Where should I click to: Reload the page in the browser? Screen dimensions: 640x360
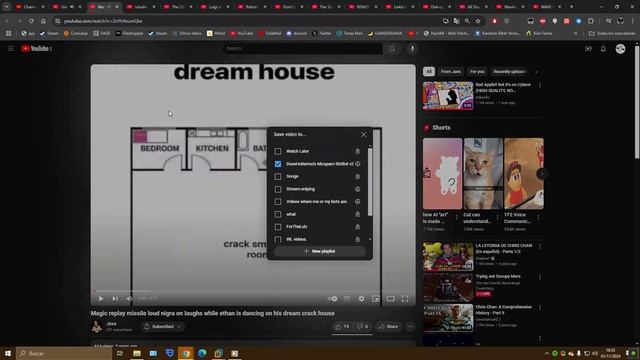(31, 21)
